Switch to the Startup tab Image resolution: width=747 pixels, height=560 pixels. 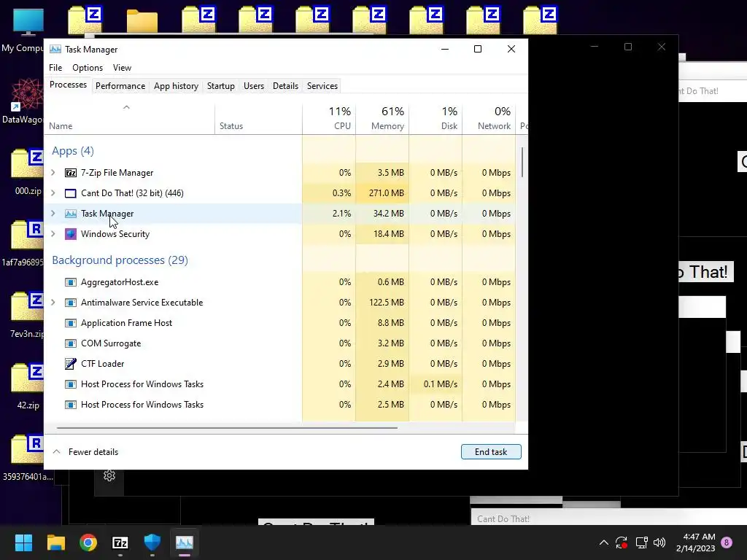220,86
